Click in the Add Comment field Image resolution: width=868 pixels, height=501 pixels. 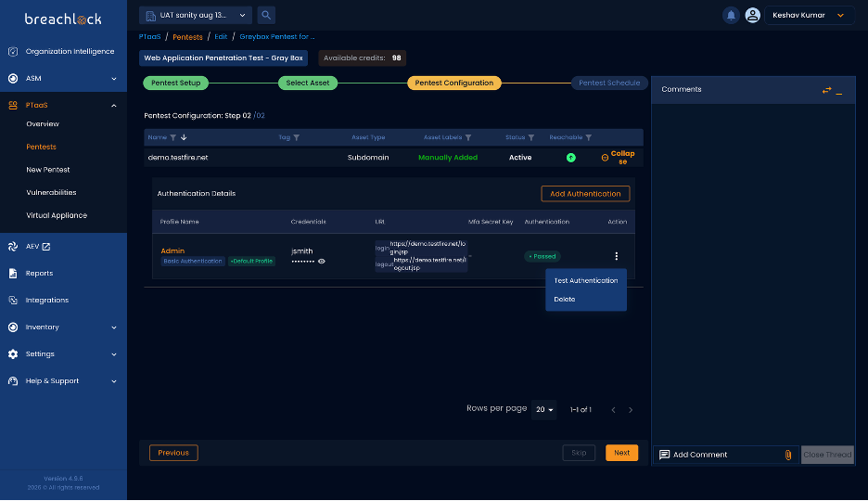[726, 455]
